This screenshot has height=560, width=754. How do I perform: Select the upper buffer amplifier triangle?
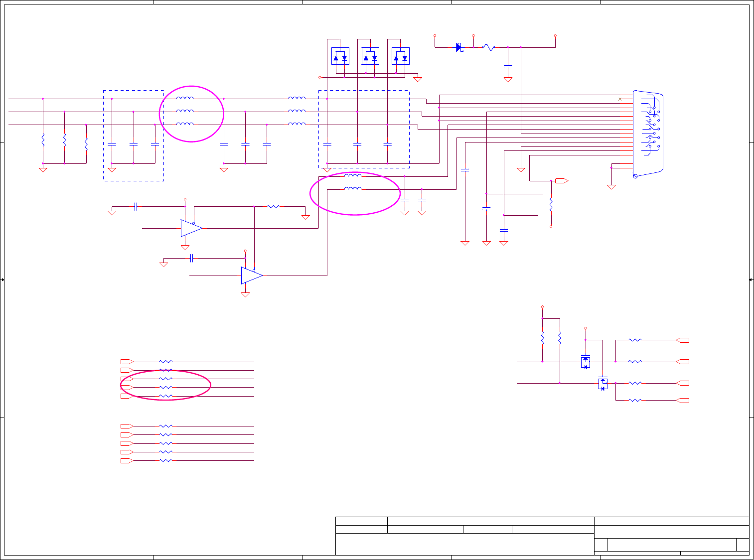[191, 228]
